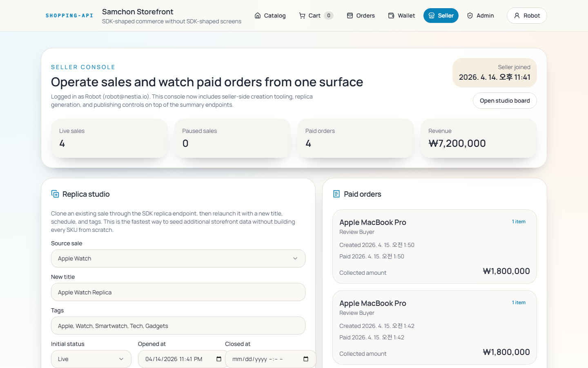Click the Seller storefront icon
Viewport: 588px width, 368px height.
pyautogui.click(x=432, y=16)
